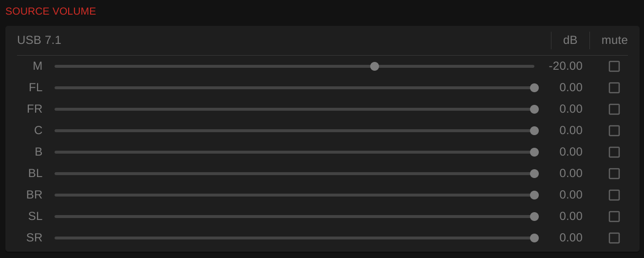Click the SR volume slider thumb
Viewport: 644px width, 258px height.
(x=534, y=238)
